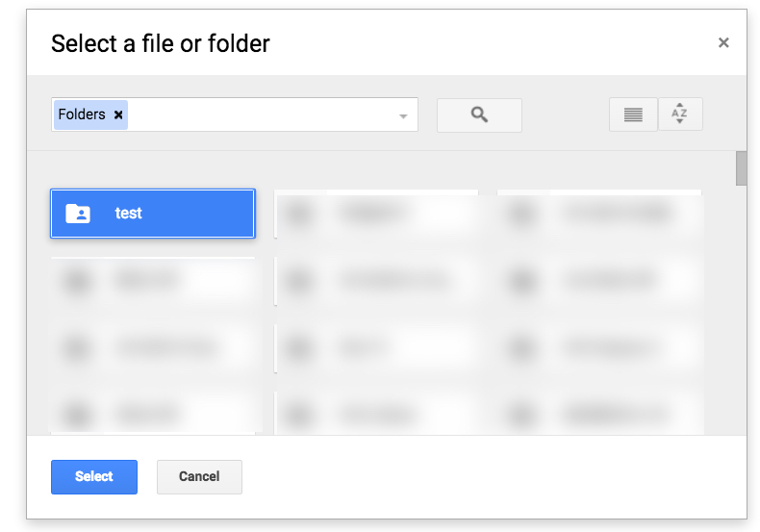Click the vertical scrollbar thumb
Image resolution: width=760 pixels, height=532 pixels.
(741, 168)
